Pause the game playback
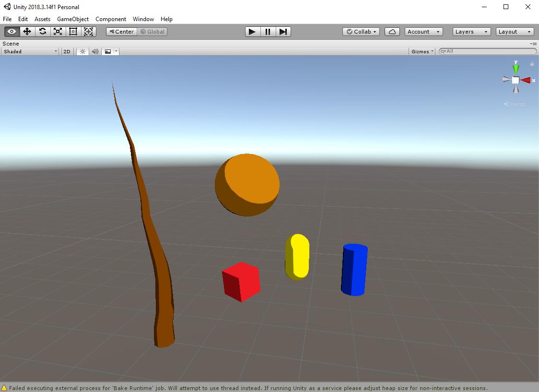Viewport: 539px width, 392px height. coord(268,32)
